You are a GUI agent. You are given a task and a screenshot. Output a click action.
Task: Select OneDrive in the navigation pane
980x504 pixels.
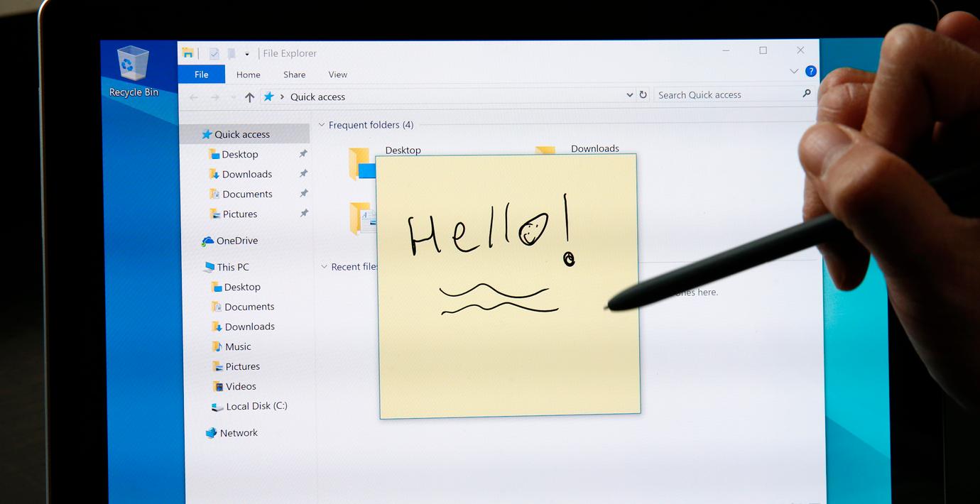click(x=236, y=241)
